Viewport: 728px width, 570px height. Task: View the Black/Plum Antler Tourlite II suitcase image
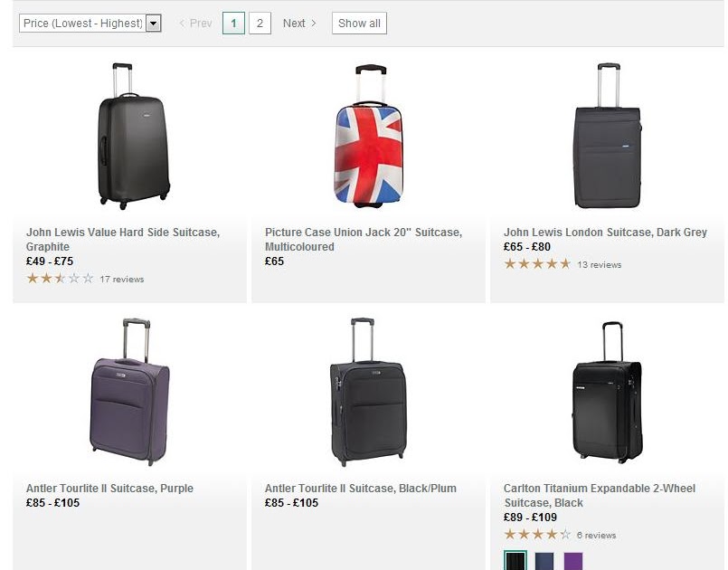click(x=367, y=393)
